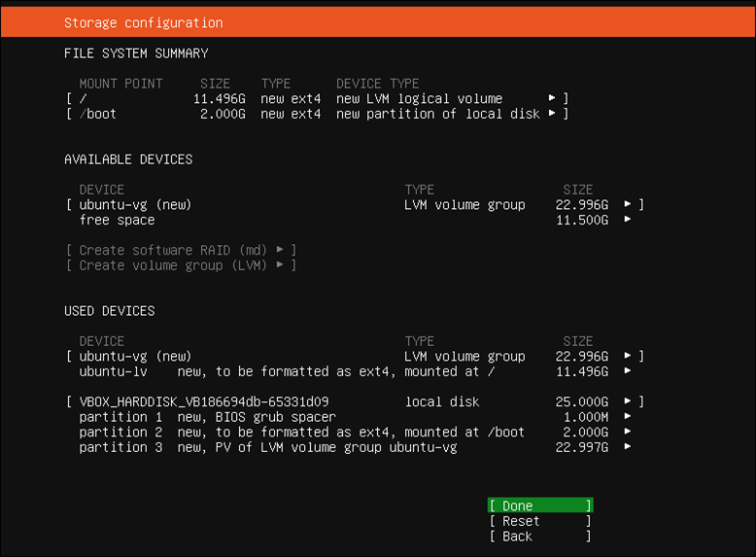Click arrow for partition 2 mounted at /boot
The height and width of the screenshot is (557, 756).
(628, 432)
